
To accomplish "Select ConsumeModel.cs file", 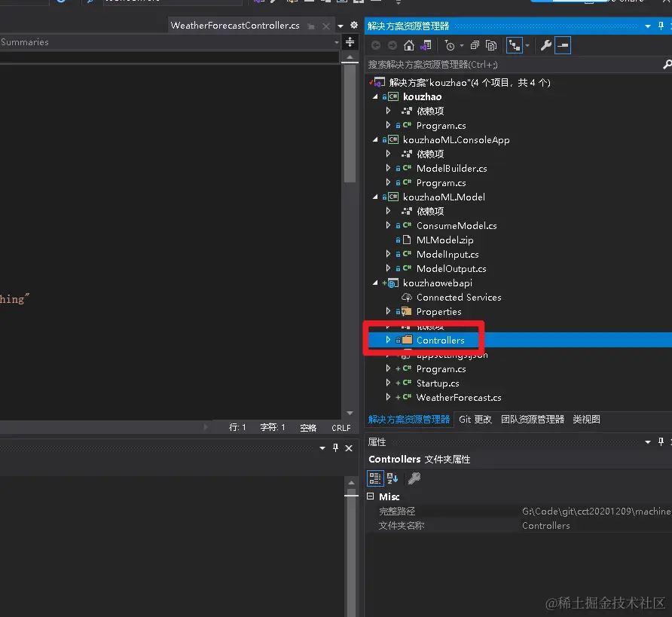I will (x=457, y=226).
